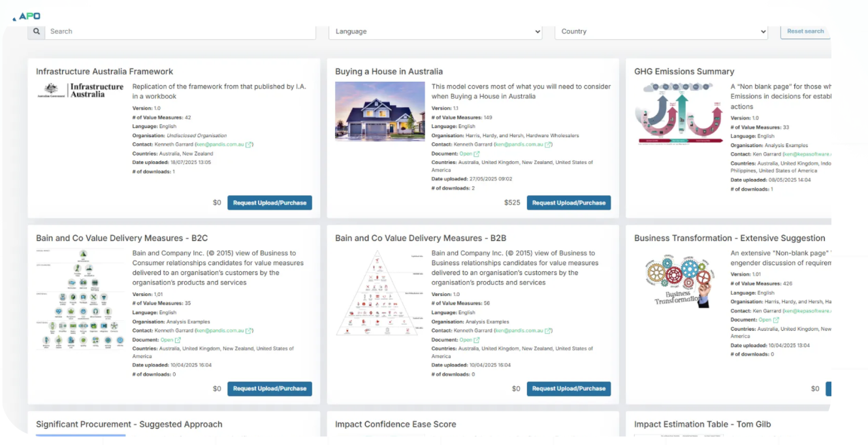Viewport: 868px width, 445px height.
Task: Expand the Country dropdown
Action: pyautogui.click(x=662, y=31)
